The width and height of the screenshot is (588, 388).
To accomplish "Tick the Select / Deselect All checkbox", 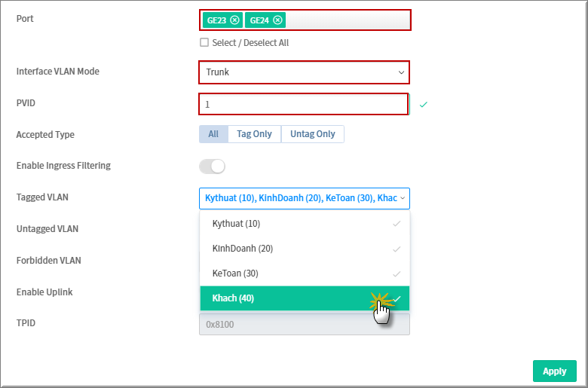I will [204, 42].
